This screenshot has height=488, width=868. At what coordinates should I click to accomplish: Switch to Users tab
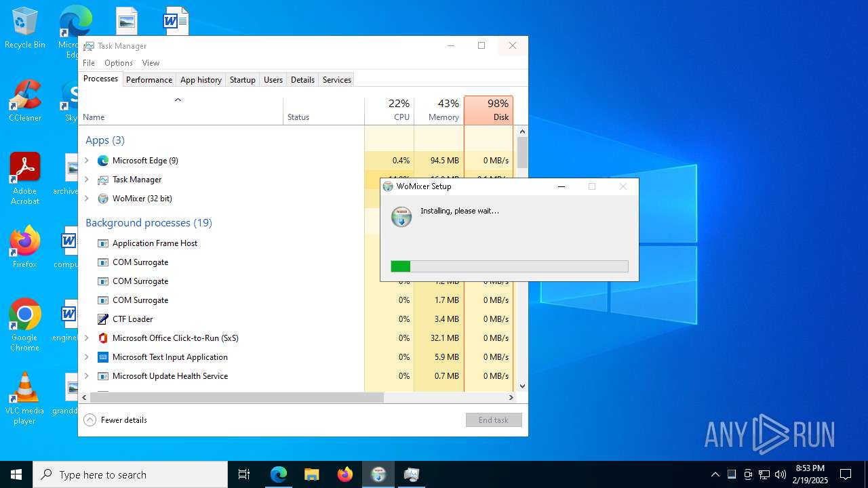[273, 80]
